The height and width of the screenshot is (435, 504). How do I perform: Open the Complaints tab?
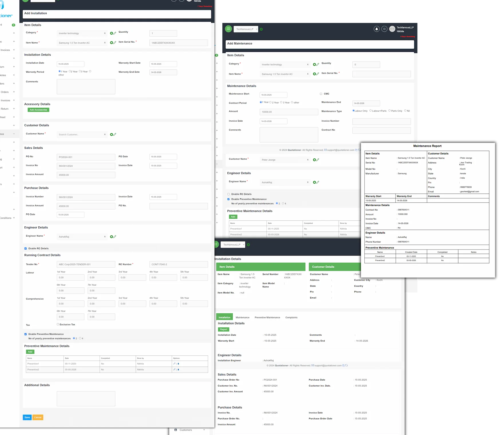[291, 317]
